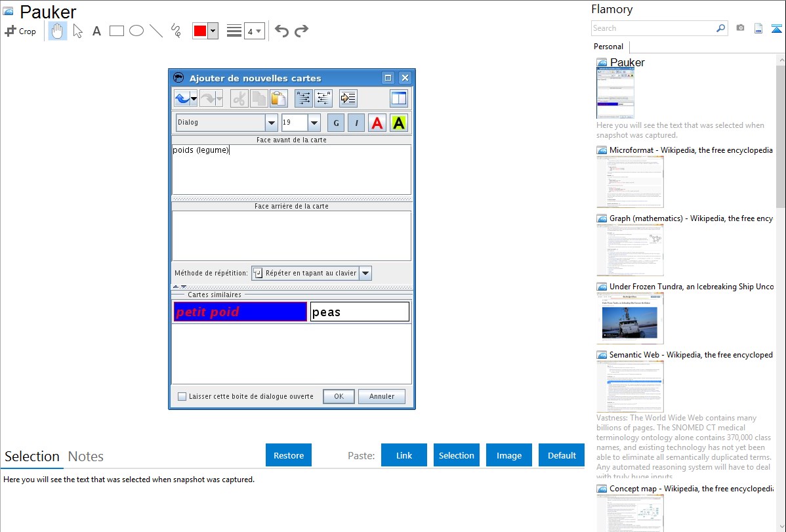The width and height of the screenshot is (786, 532).
Task: Open the annotation color dropdown arrow
Action: [213, 31]
